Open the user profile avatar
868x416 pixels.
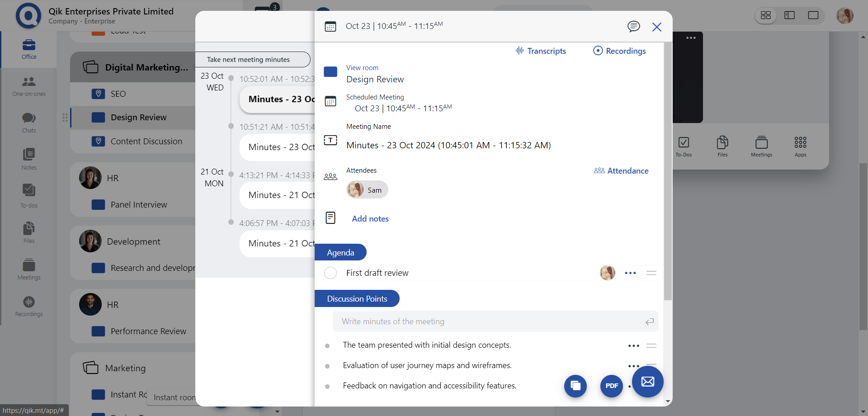845,16
